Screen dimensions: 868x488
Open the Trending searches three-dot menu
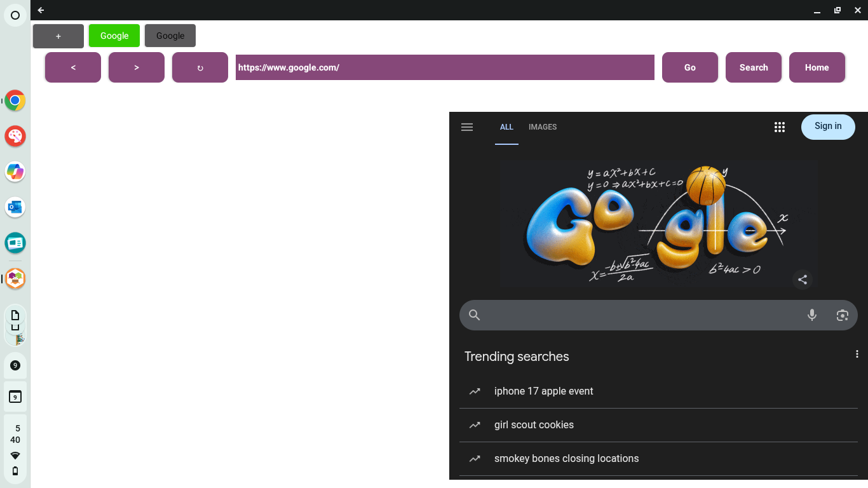[857, 354]
